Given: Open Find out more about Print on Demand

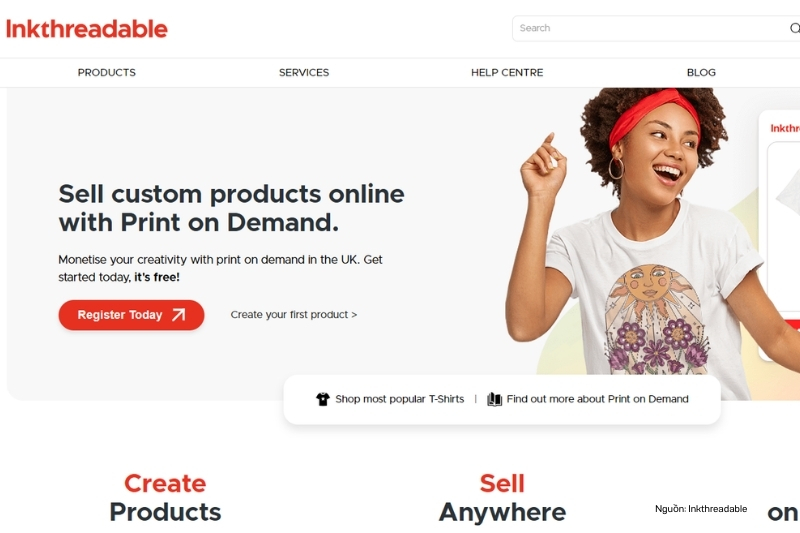Looking at the screenshot, I should point(597,399).
